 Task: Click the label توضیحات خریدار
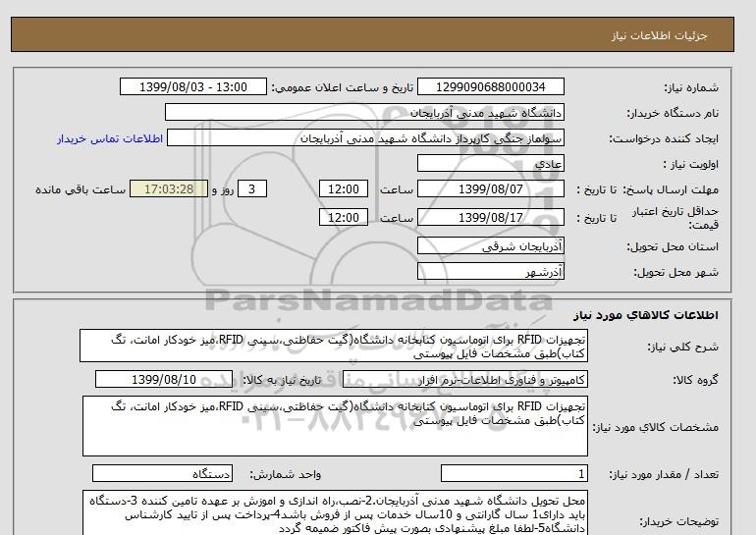pos(678,521)
